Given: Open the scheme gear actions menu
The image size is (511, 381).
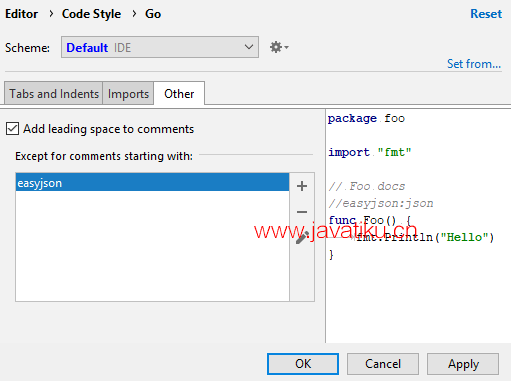Looking at the screenshot, I should (x=279, y=47).
